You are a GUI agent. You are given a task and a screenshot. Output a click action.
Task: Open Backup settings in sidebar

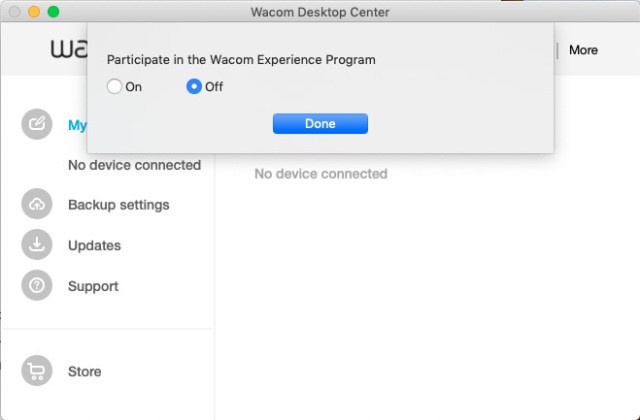[118, 204]
